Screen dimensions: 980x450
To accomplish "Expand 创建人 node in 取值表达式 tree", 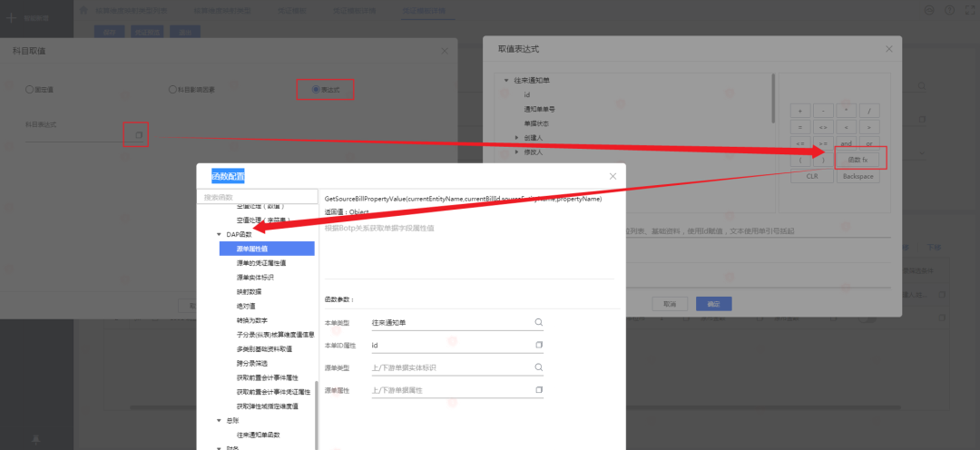I will pos(517,138).
